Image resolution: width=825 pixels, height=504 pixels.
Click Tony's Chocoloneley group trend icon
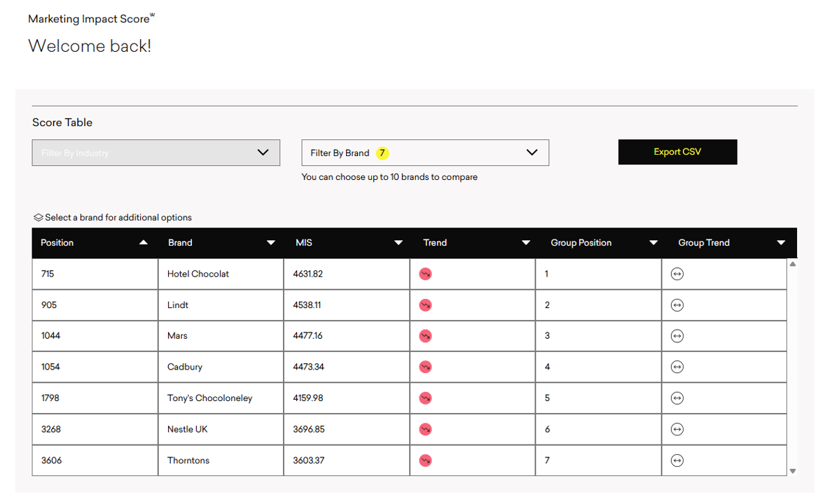677,398
